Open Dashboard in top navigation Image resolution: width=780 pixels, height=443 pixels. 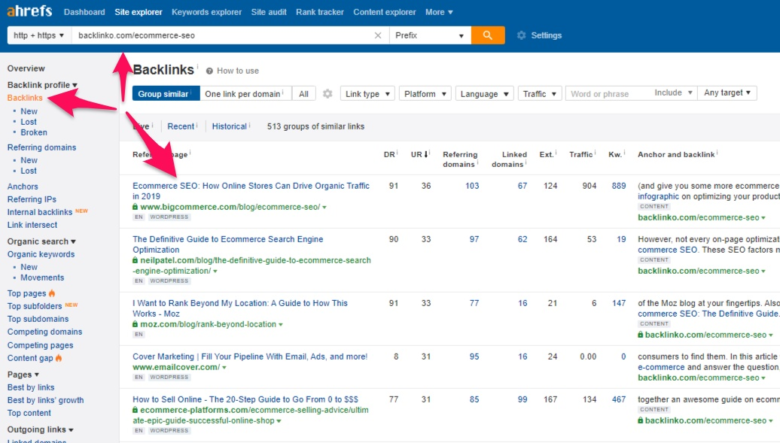[84, 12]
